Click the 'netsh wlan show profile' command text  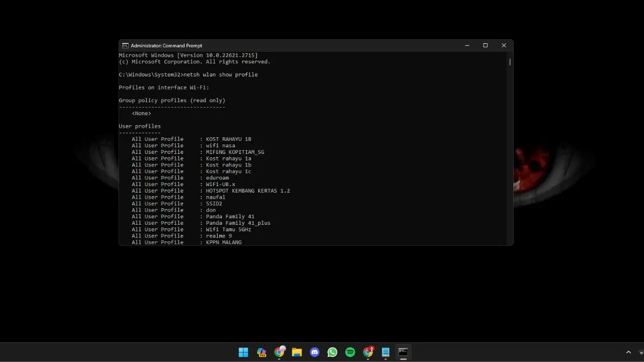[220, 75]
